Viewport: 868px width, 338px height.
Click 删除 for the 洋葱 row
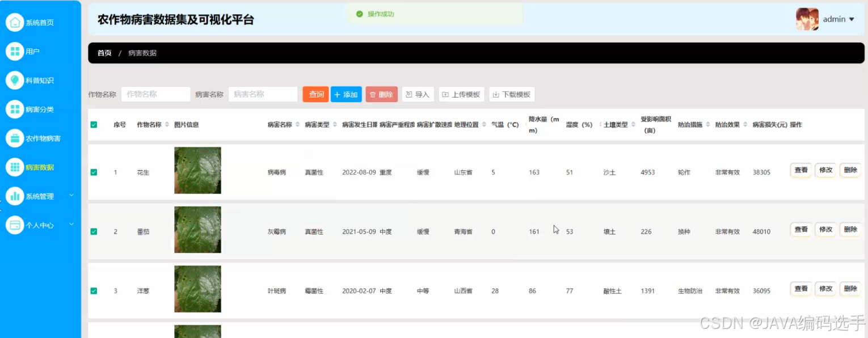click(x=850, y=289)
